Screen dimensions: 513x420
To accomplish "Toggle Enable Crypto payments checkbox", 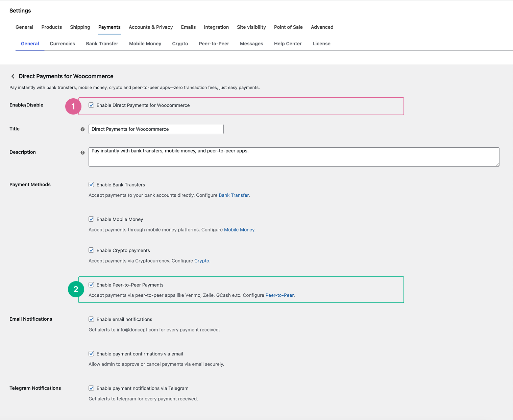I will click(x=91, y=250).
